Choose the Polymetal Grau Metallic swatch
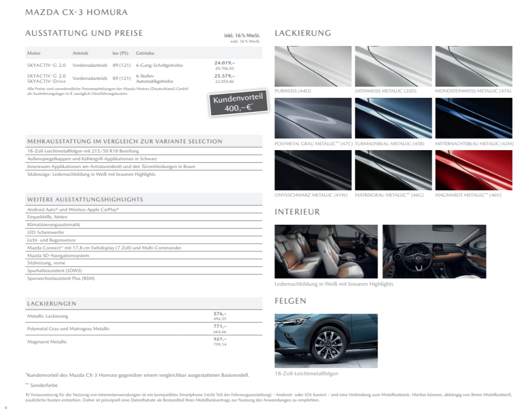This screenshot has width=532, height=412. coord(313,118)
